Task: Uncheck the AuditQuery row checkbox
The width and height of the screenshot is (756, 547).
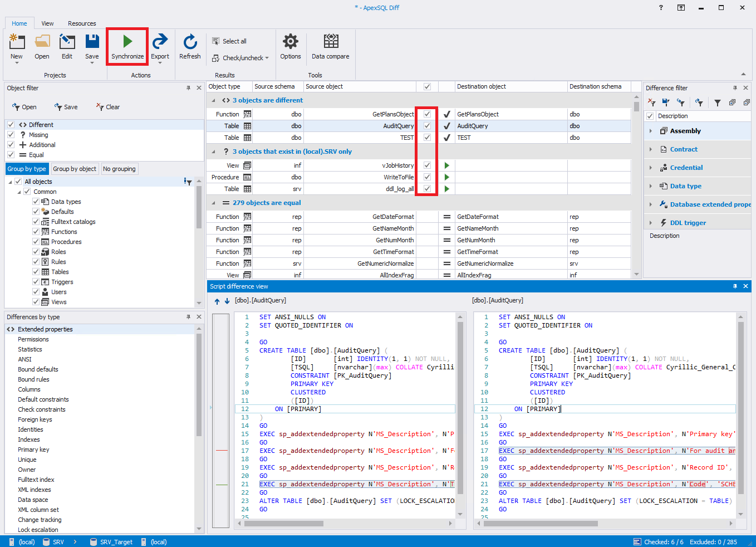Action: click(x=427, y=126)
